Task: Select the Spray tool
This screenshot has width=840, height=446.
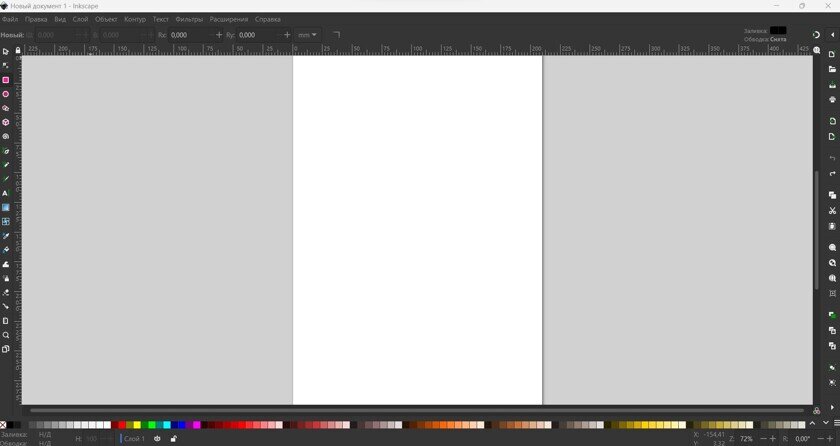Action: [5, 278]
